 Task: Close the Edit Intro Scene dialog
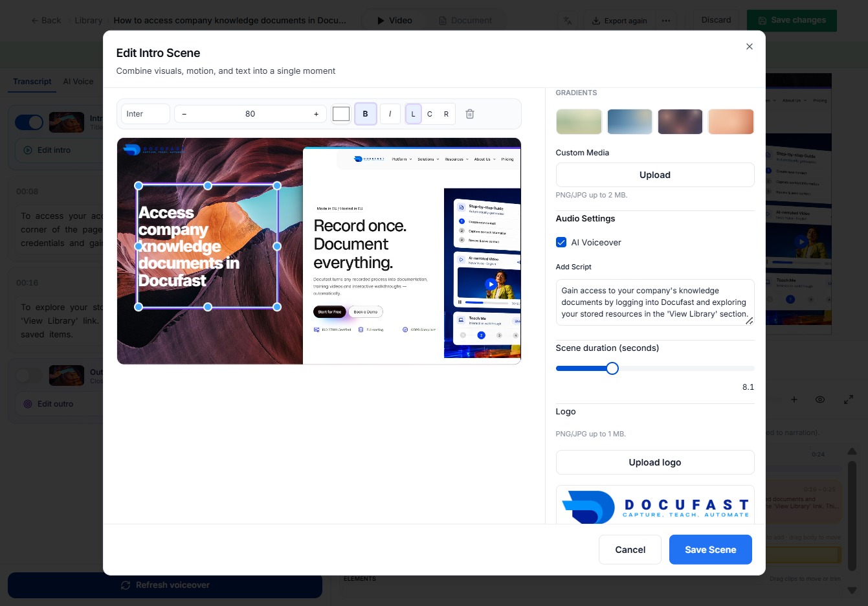click(750, 47)
